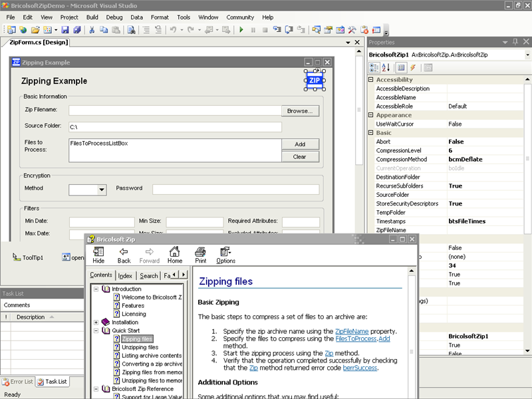Collapse the Accessibility property category
The height and width of the screenshot is (399, 532).
pyautogui.click(x=371, y=79)
